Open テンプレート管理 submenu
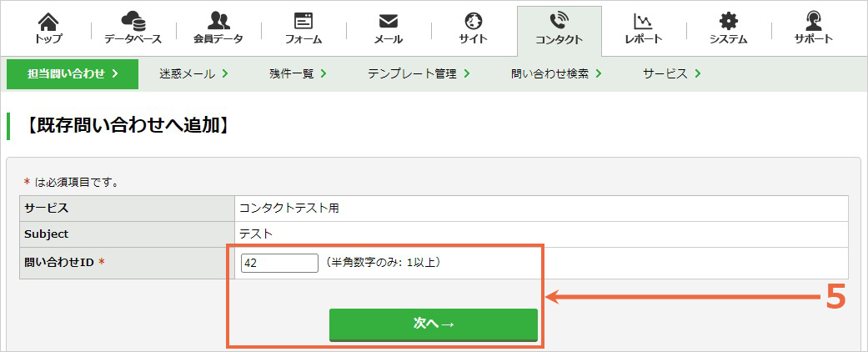This screenshot has width=868, height=352. (419, 74)
